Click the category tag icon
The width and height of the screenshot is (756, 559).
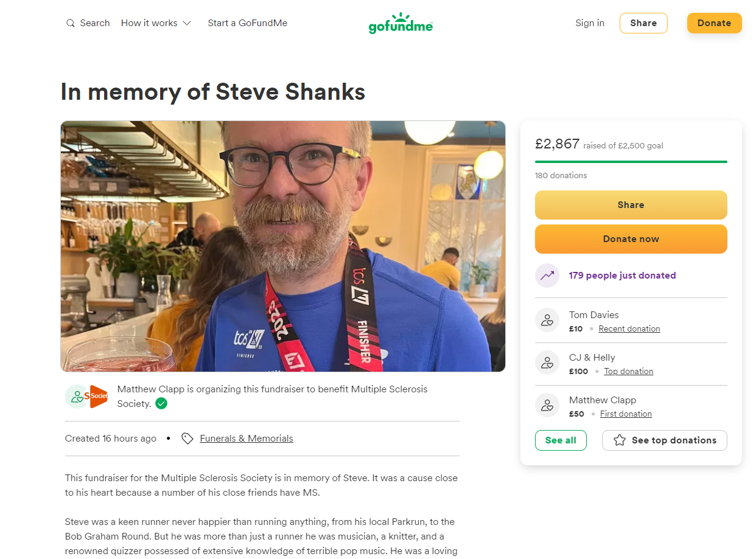click(187, 439)
